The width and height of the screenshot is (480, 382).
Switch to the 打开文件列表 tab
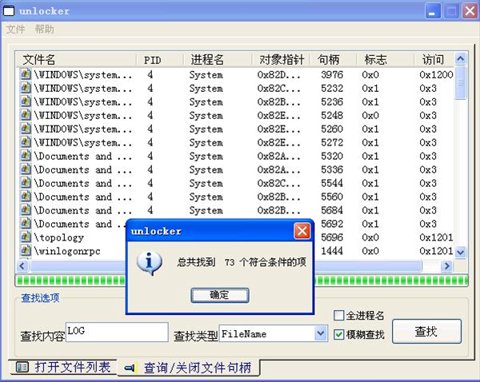coord(63,367)
